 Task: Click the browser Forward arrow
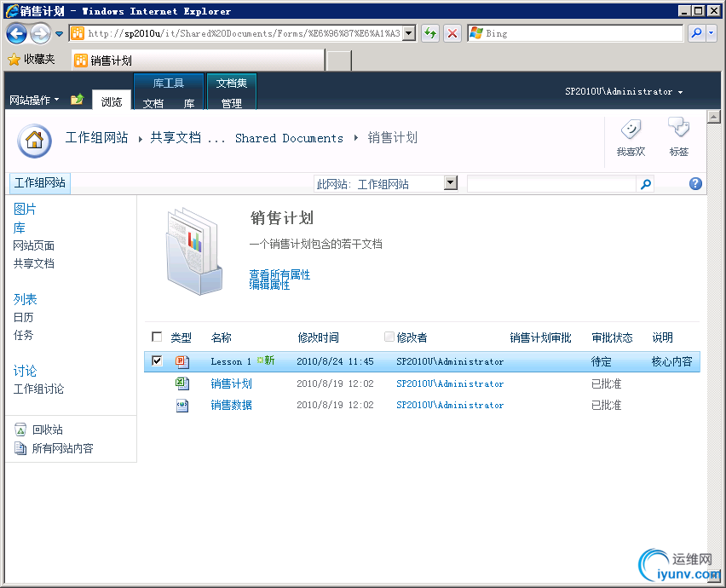[41, 33]
